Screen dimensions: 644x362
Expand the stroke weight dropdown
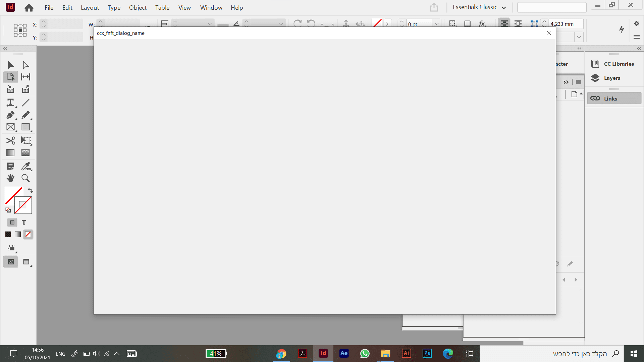point(436,24)
